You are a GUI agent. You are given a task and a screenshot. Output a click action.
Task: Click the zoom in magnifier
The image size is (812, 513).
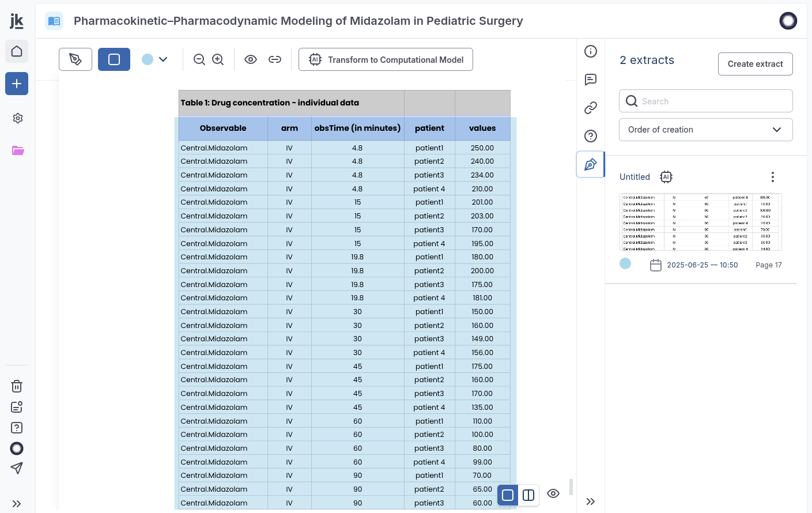(x=218, y=59)
